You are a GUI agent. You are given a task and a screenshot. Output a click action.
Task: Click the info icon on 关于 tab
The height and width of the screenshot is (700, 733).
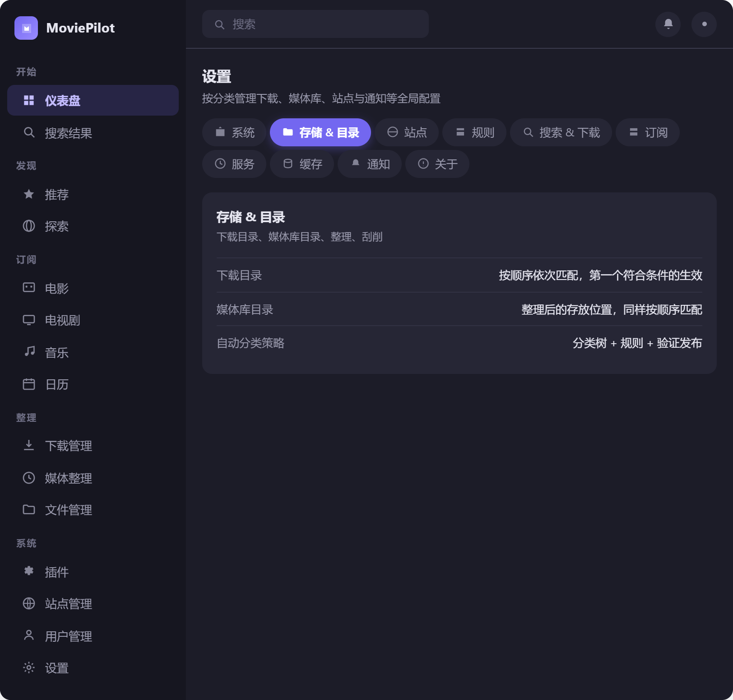(423, 163)
